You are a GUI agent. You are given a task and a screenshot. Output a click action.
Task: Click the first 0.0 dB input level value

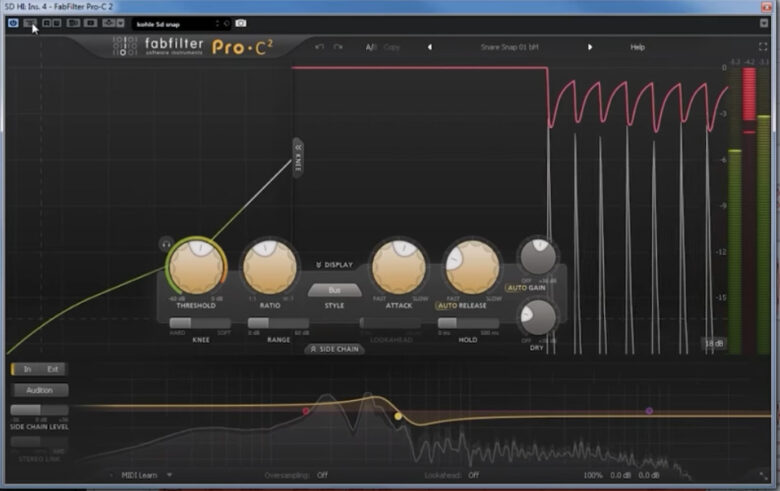coord(621,475)
